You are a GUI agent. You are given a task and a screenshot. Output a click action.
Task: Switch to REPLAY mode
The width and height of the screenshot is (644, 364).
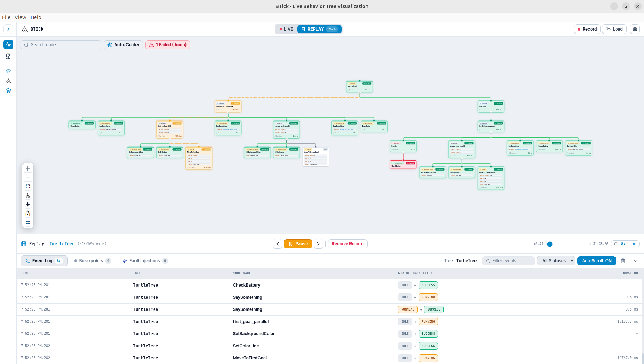[319, 29]
